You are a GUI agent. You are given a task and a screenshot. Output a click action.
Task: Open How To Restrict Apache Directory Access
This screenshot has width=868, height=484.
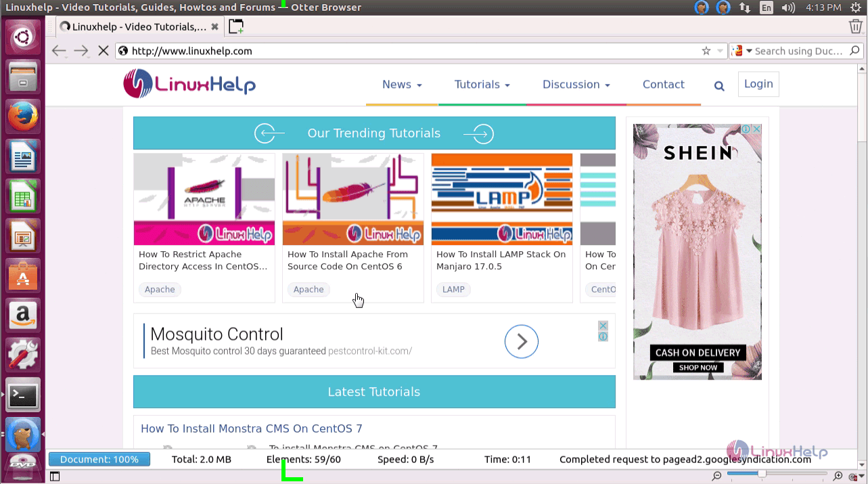tap(203, 261)
